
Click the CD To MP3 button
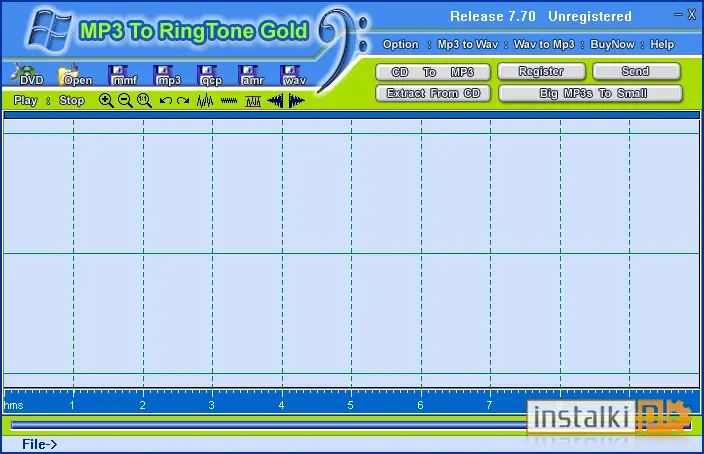[x=433, y=72]
